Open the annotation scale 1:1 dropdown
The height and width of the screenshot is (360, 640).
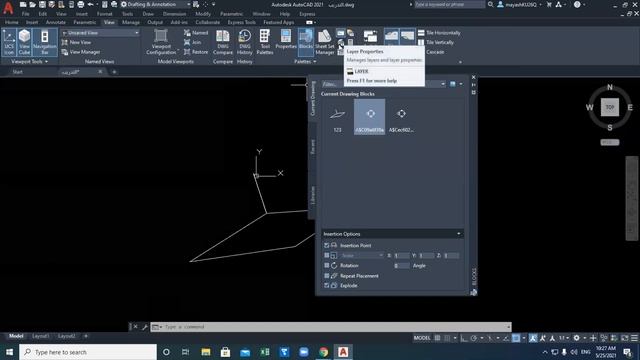click(x=564, y=338)
